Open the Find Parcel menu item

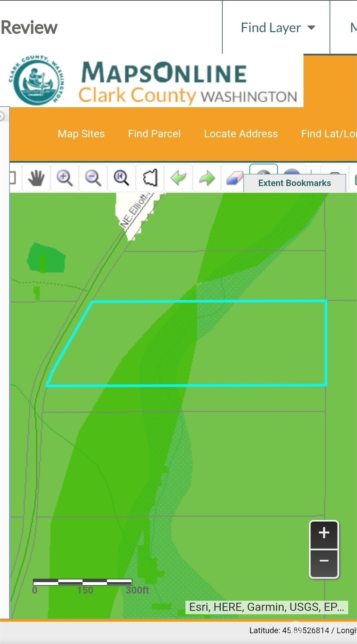click(x=154, y=134)
